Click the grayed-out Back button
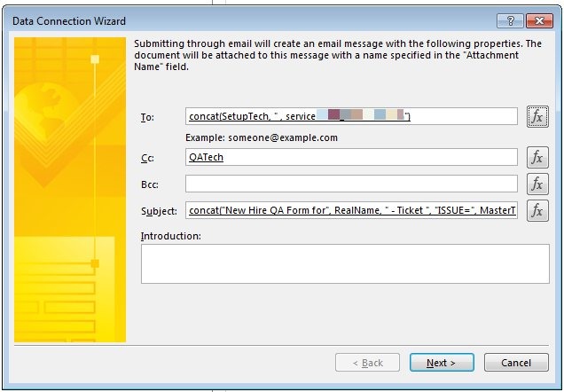 (x=367, y=363)
